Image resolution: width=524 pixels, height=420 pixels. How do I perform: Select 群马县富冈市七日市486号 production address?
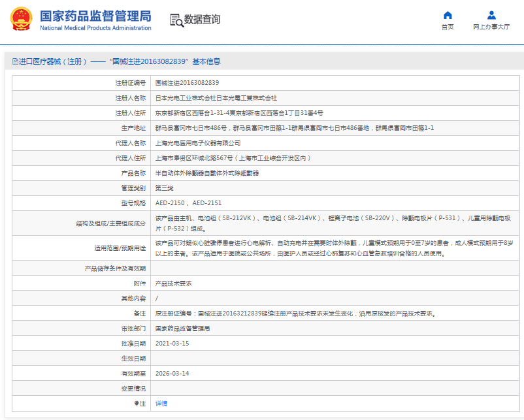295,128
